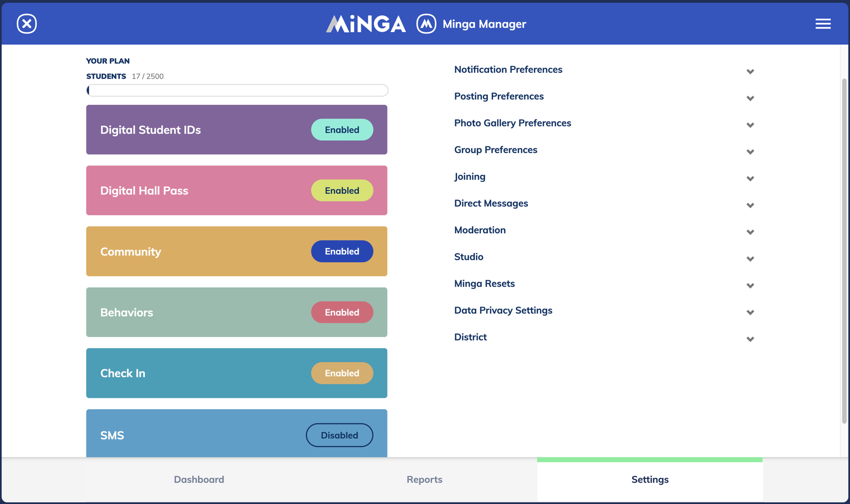Viewport: 850px width, 504px height.
Task: Disable the Community module
Action: click(x=342, y=251)
